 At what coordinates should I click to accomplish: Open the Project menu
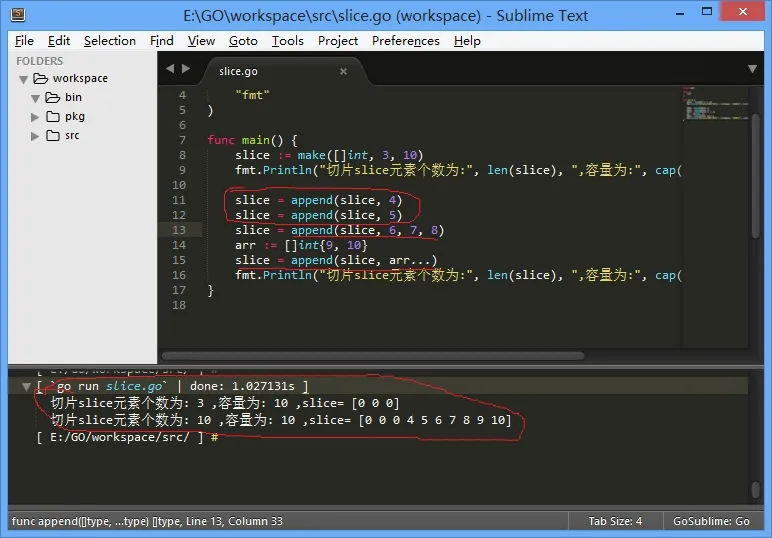coord(338,41)
